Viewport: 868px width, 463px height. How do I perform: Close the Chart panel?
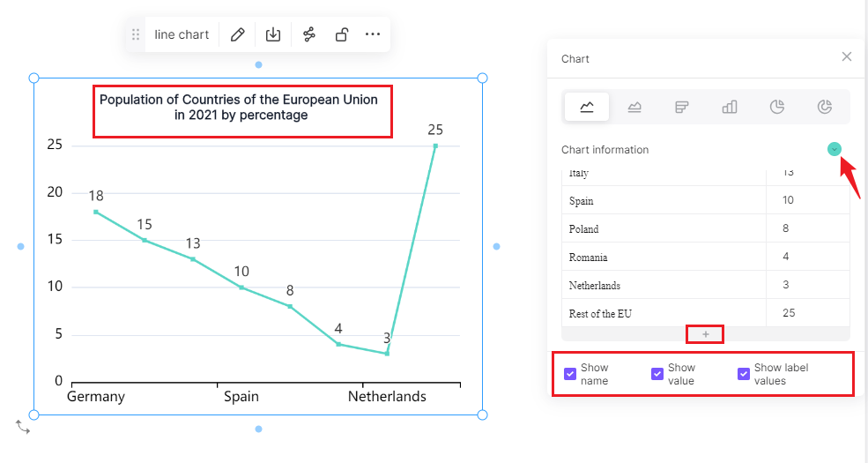[847, 56]
